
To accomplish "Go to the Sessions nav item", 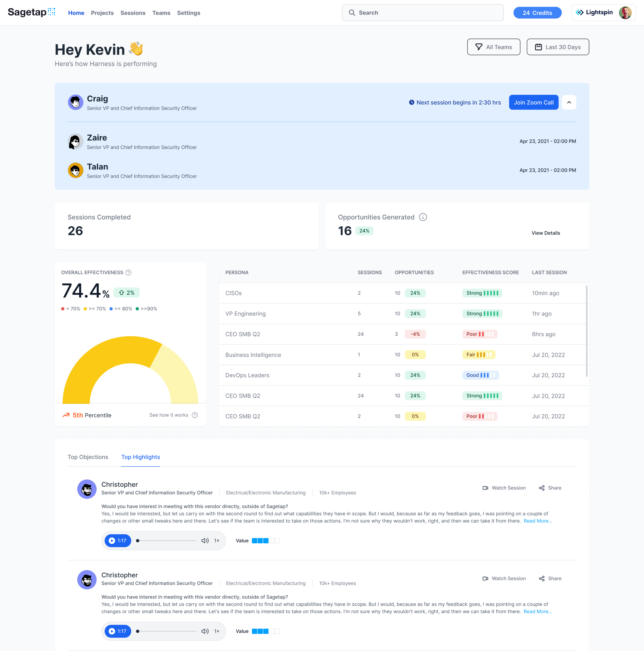I will [133, 13].
